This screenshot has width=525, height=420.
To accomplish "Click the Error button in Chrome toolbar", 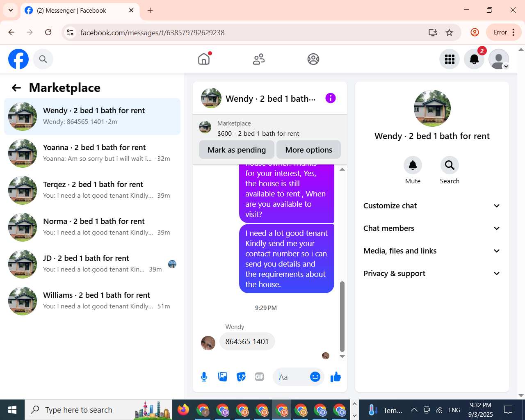I will 504,32.
